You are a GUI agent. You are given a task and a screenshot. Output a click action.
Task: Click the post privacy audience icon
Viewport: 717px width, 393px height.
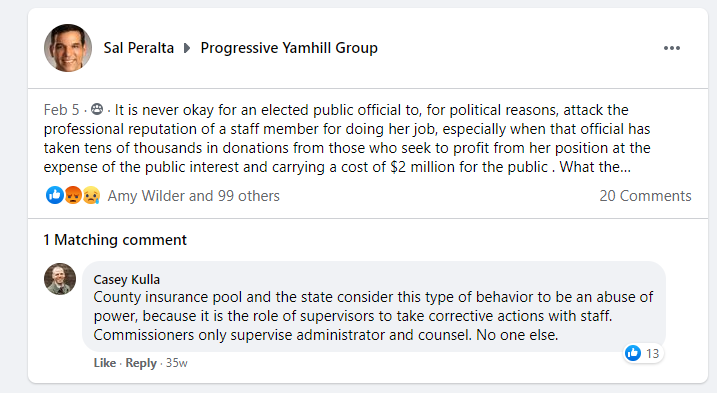coord(97,109)
